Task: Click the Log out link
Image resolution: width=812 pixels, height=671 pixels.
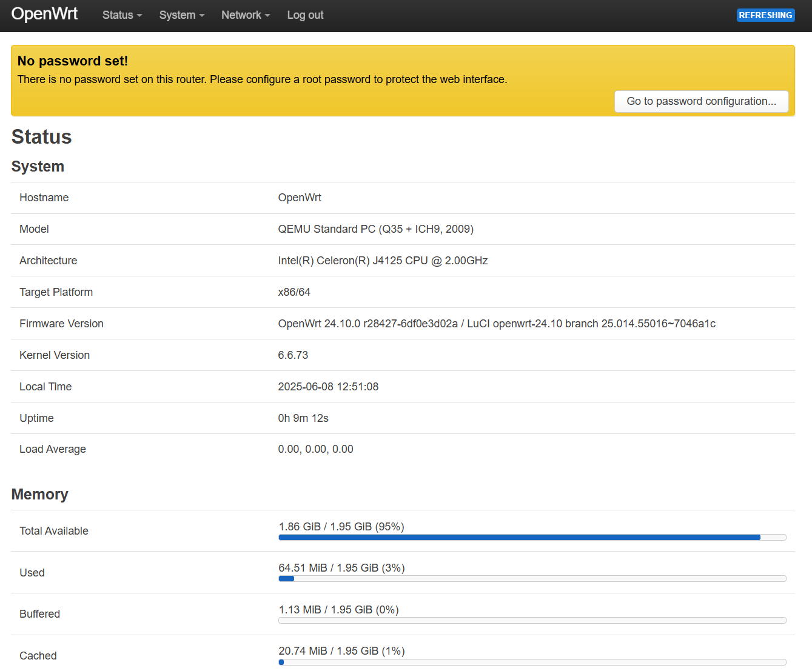Action: (x=305, y=15)
